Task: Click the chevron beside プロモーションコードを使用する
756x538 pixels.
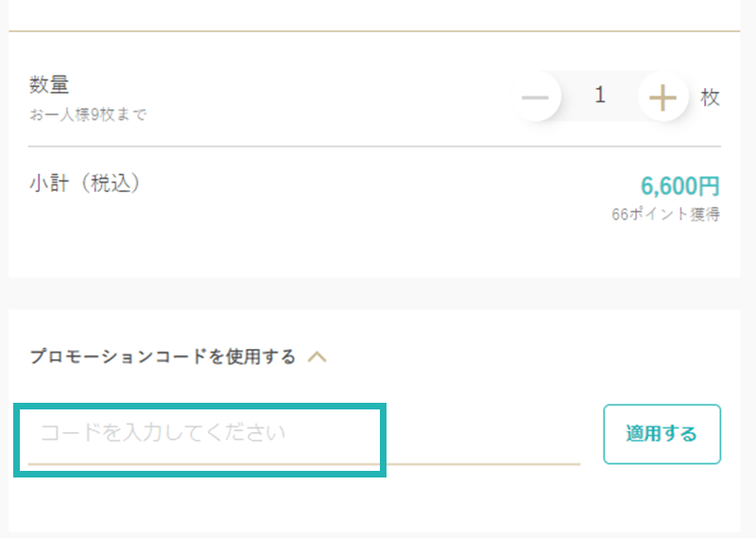Action: [x=318, y=357]
